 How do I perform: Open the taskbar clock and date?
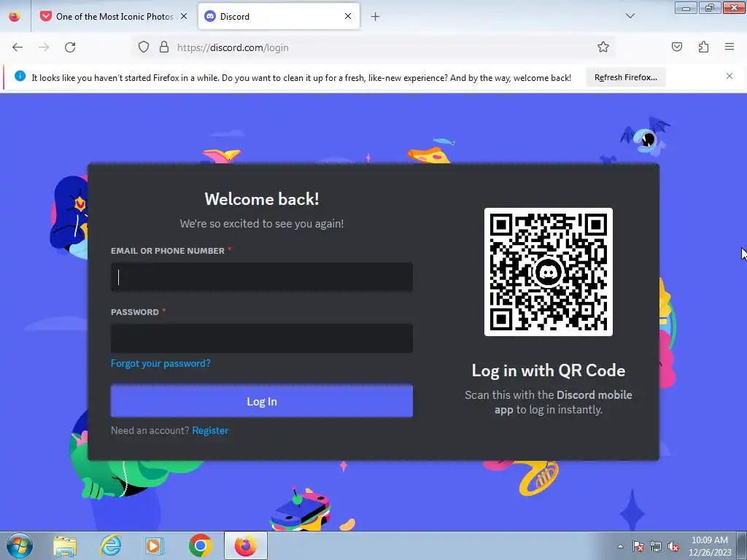[710, 546]
